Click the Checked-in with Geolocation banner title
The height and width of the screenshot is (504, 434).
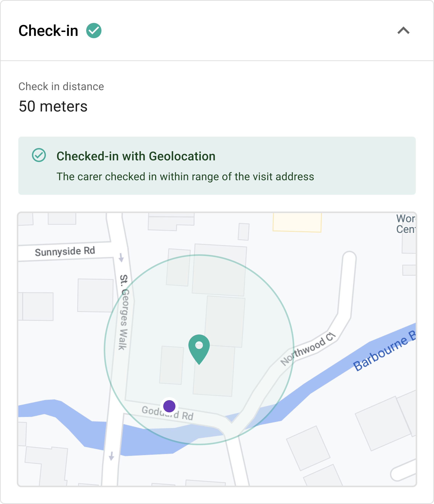coord(136,156)
